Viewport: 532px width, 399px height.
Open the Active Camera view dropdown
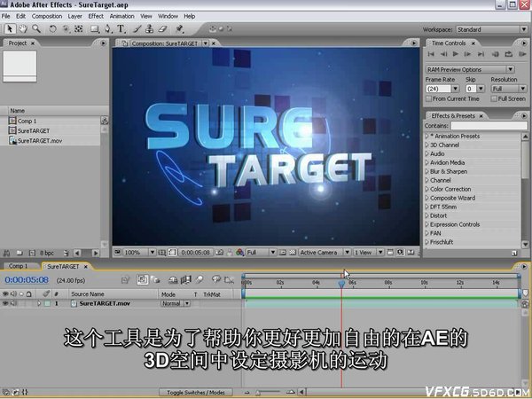click(x=325, y=253)
